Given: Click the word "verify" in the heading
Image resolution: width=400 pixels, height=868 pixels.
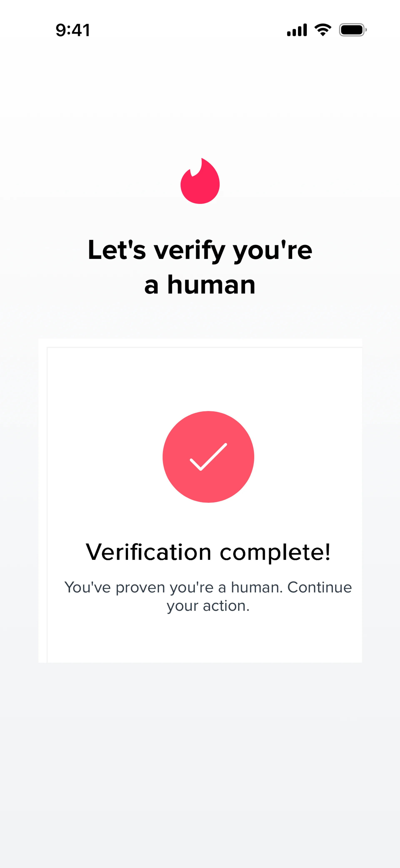Looking at the screenshot, I should (189, 250).
